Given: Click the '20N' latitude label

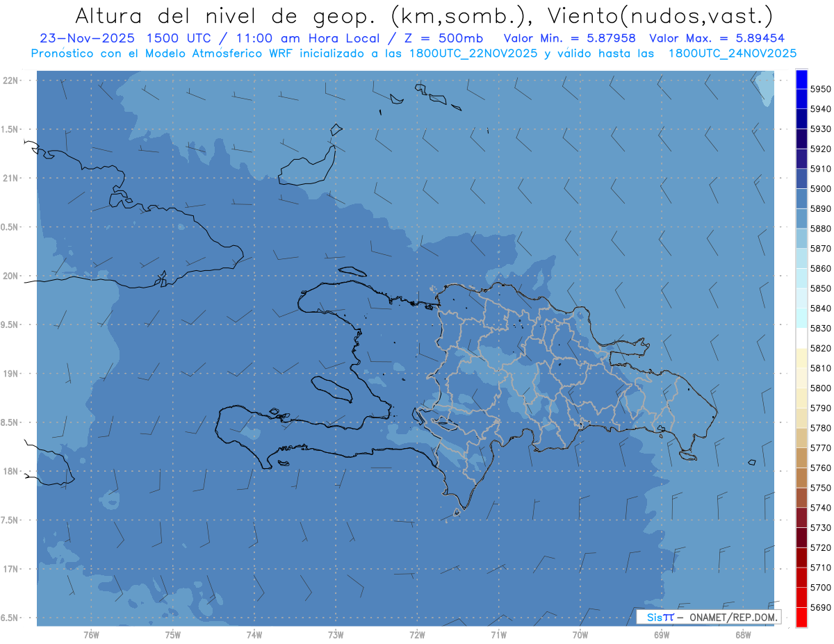Looking at the screenshot, I should [10, 276].
